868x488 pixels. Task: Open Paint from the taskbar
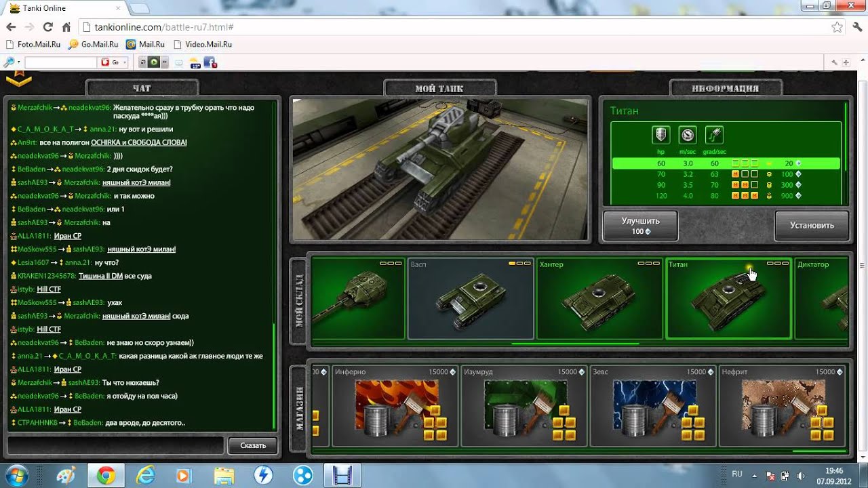pyautogui.click(x=66, y=476)
